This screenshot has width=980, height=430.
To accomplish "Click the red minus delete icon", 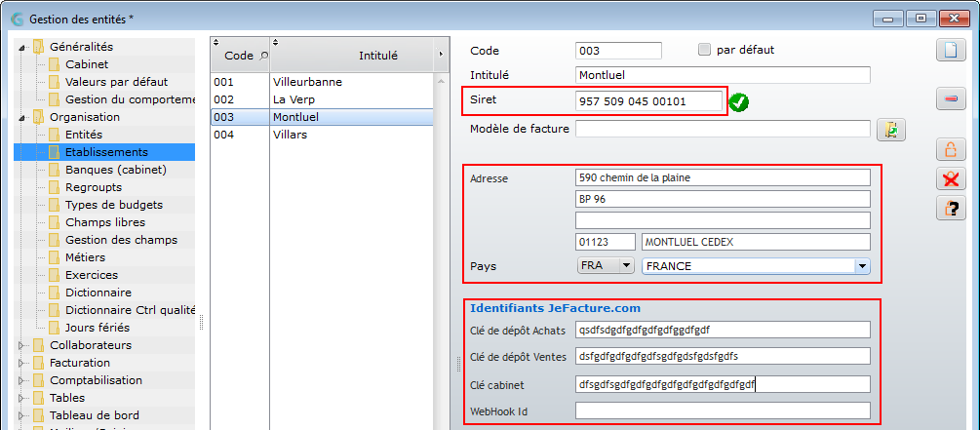I will point(951,99).
